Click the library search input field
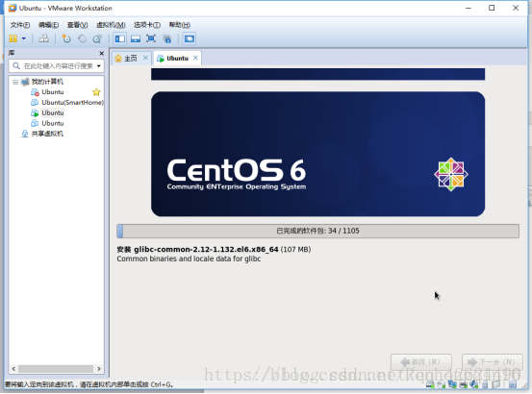This screenshot has width=532, height=394. (x=58, y=65)
